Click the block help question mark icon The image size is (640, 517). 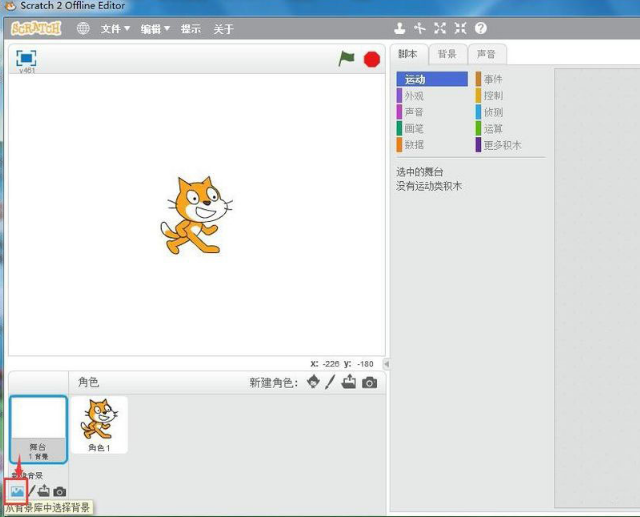click(481, 28)
